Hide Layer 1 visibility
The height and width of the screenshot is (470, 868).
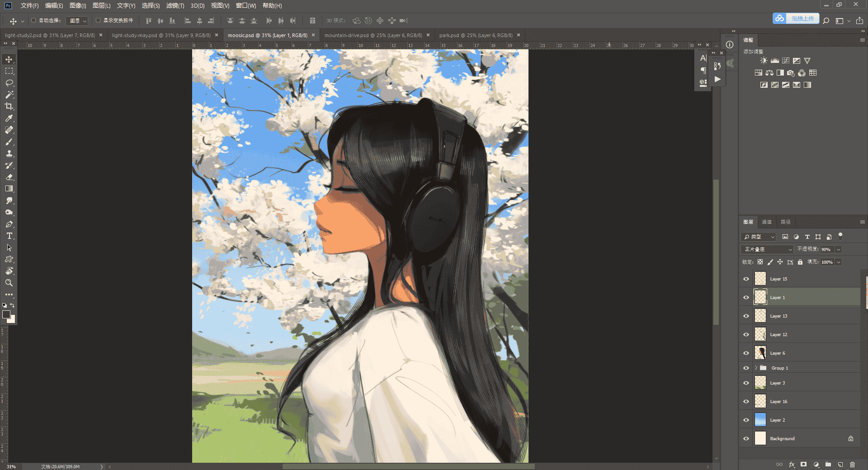click(746, 298)
